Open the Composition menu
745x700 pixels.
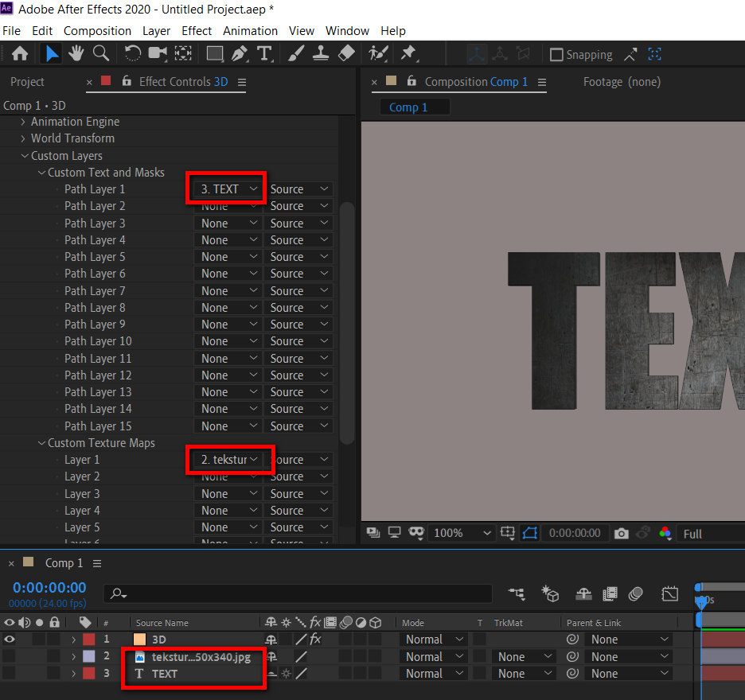97,31
